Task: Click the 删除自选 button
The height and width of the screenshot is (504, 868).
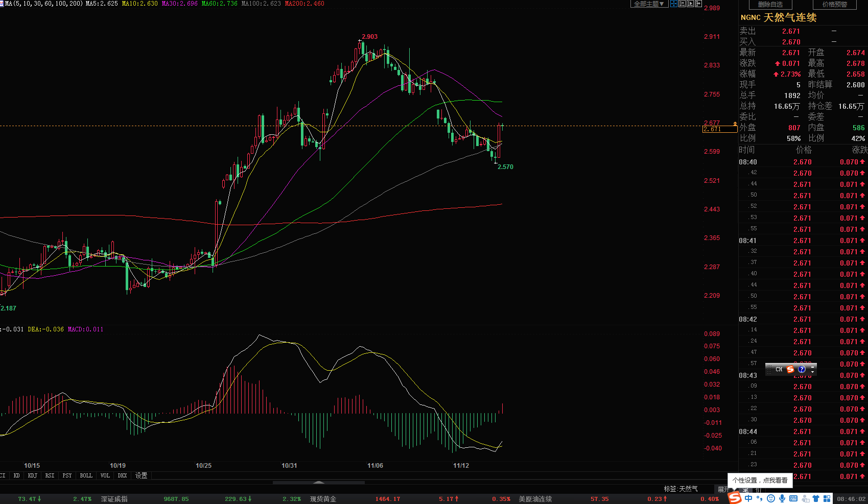Action: 770,4
